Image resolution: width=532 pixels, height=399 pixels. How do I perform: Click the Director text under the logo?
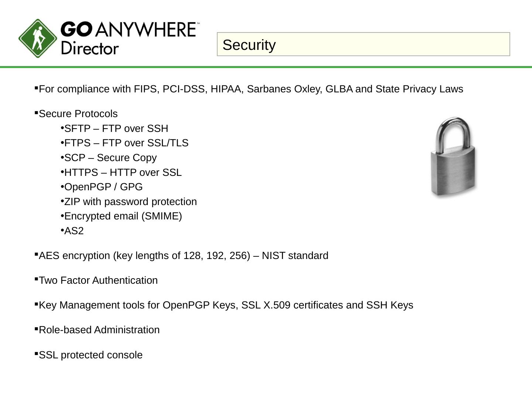click(90, 48)
